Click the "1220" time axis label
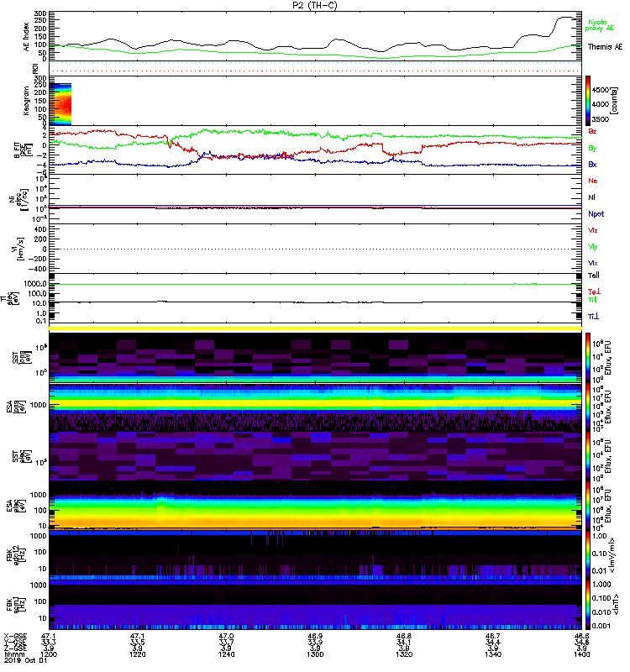 (x=138, y=654)
